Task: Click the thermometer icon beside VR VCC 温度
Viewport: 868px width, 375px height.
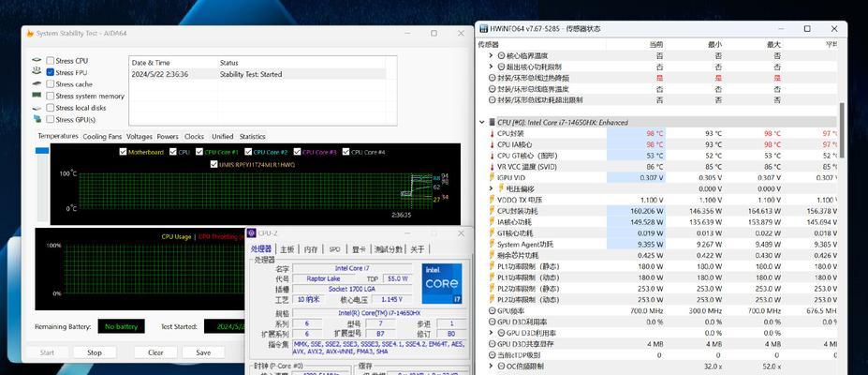Action: (493, 167)
